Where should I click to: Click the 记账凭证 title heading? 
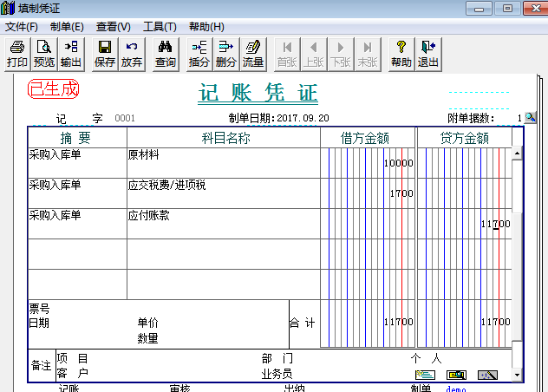(258, 93)
